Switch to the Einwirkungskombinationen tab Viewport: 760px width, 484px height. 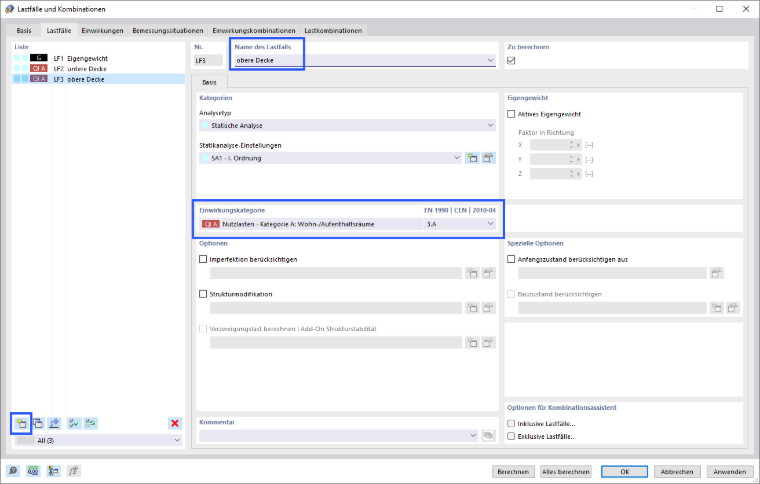[253, 31]
